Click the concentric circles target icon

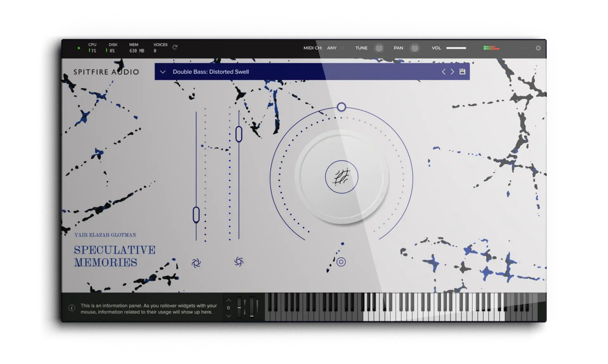341,262
